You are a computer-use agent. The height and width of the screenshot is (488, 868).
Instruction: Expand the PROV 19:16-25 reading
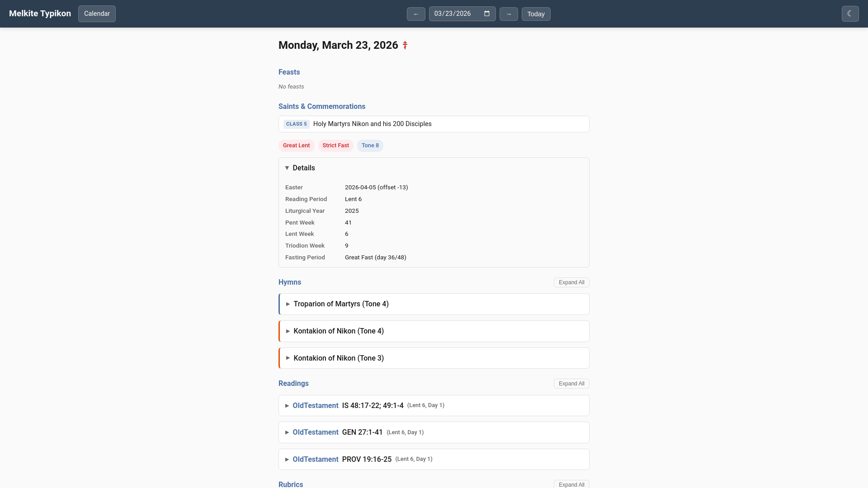tap(434, 460)
